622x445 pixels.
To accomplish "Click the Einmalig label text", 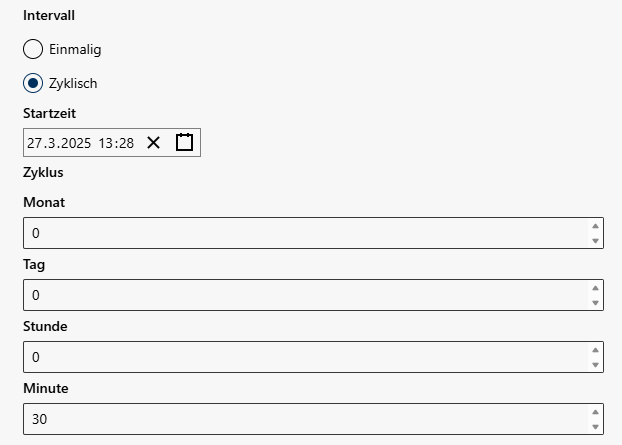I will 75,50.
